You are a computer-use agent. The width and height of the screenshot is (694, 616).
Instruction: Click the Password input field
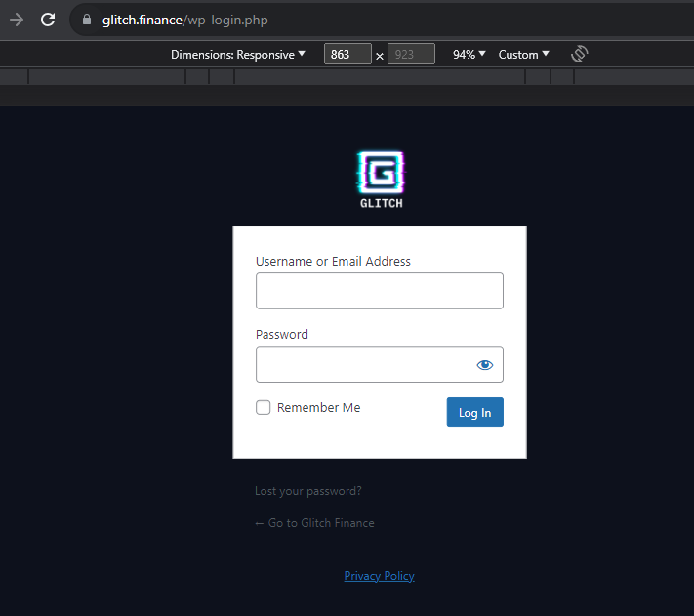380,364
